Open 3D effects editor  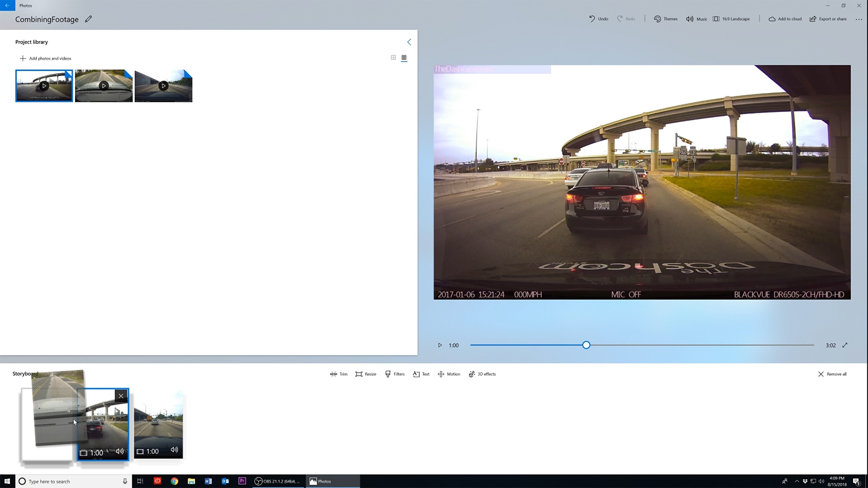point(482,374)
